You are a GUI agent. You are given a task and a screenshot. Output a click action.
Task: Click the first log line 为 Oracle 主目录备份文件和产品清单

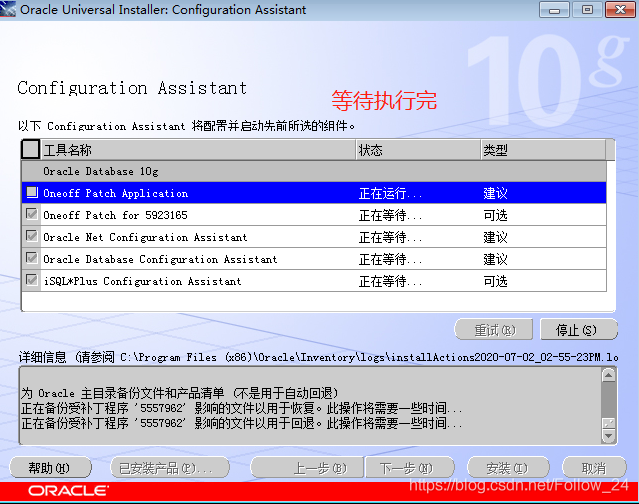pos(179,393)
